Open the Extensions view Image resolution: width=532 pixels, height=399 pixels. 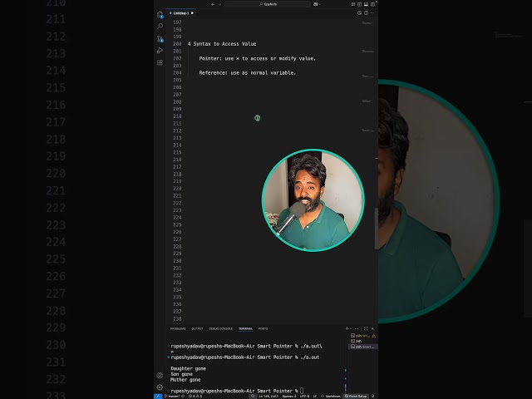(x=160, y=62)
